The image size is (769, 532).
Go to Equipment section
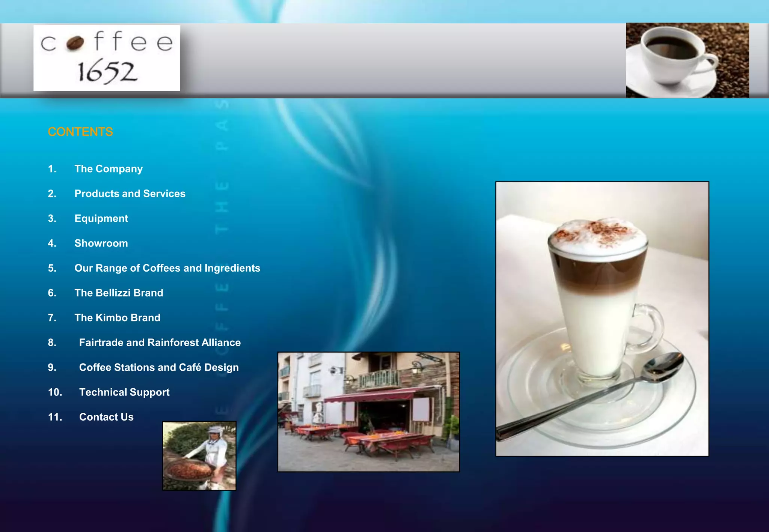(101, 218)
